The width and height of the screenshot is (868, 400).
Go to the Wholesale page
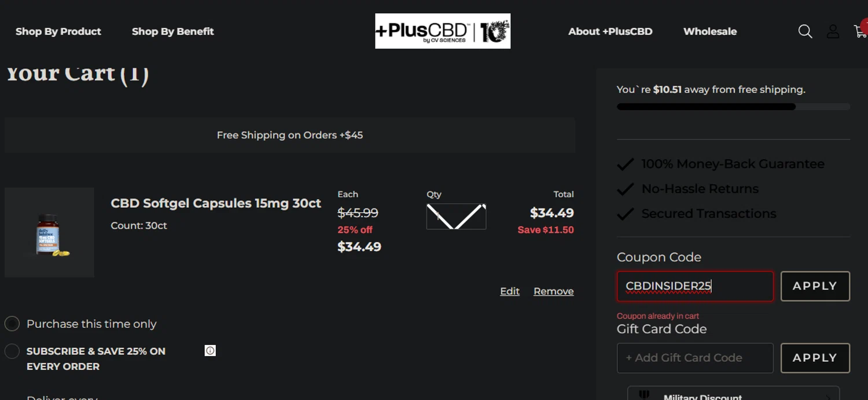click(x=710, y=31)
